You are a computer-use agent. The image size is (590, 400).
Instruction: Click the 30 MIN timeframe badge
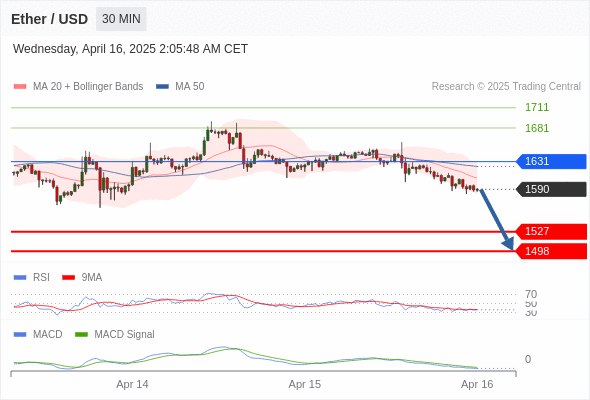point(121,19)
